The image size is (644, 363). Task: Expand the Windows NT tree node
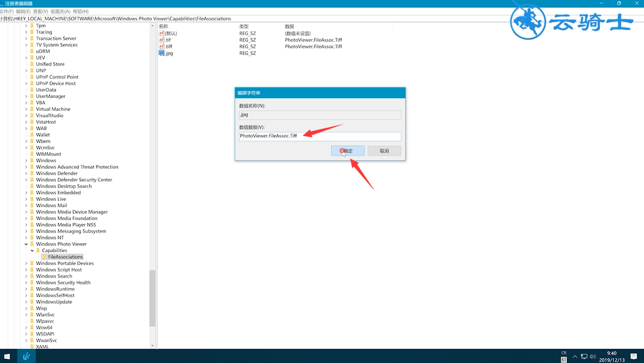pos(26,237)
